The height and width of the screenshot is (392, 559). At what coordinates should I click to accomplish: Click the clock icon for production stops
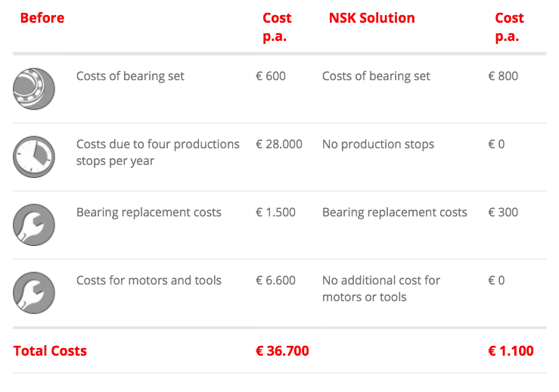34,157
